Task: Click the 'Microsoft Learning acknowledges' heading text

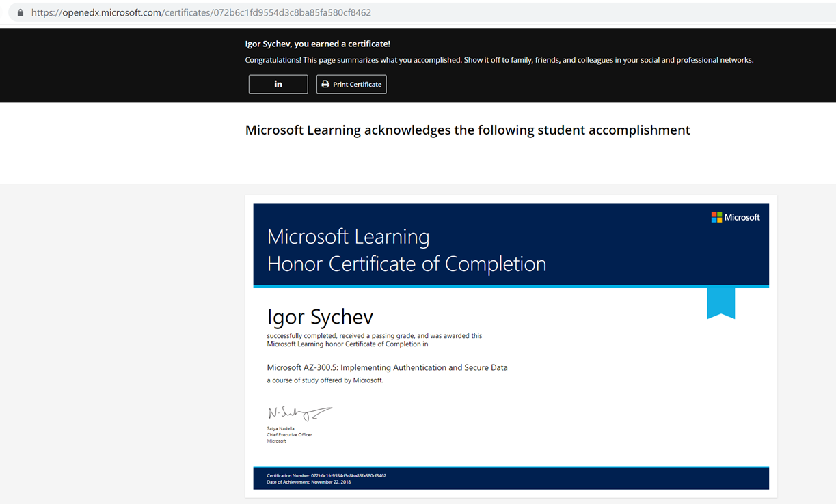Action: tap(468, 130)
